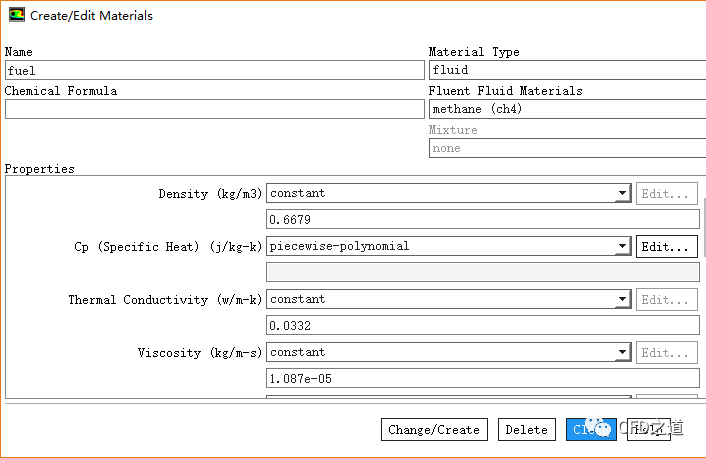Click the Delete button

[526, 430]
